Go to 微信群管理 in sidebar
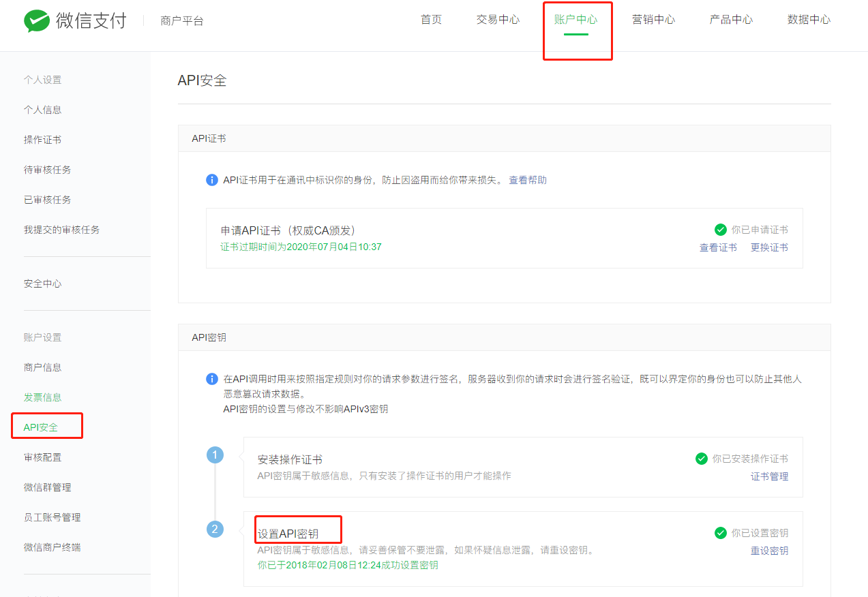Screen dimensions: 868x597 (47, 487)
